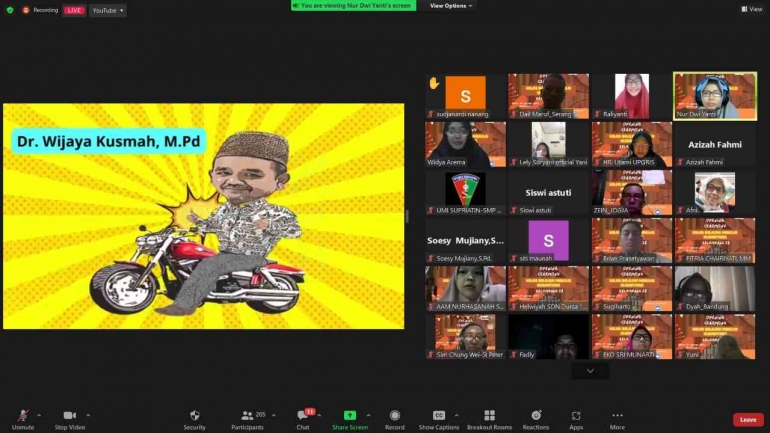Click the More three-dots icon
770x433 pixels.
pyautogui.click(x=617, y=415)
